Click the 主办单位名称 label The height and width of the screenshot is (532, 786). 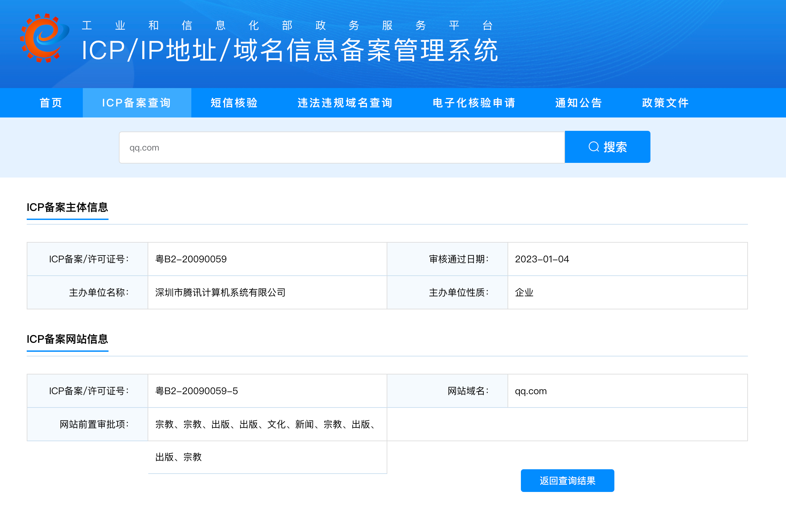99,292
